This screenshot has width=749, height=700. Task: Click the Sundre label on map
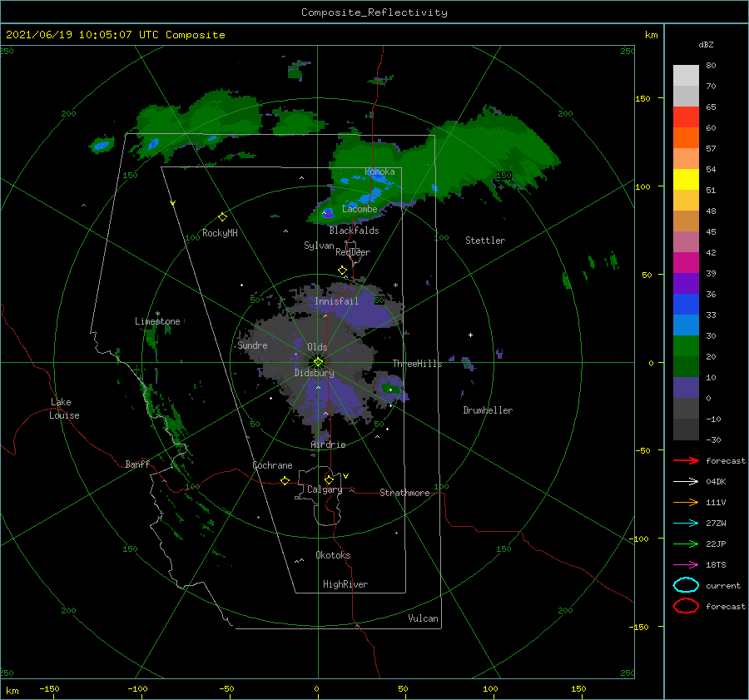252,345
